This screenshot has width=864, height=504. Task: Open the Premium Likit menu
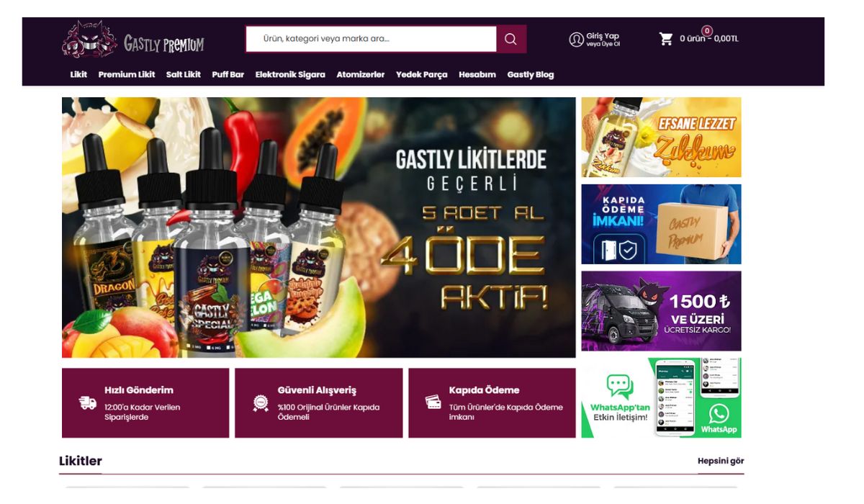coord(127,75)
